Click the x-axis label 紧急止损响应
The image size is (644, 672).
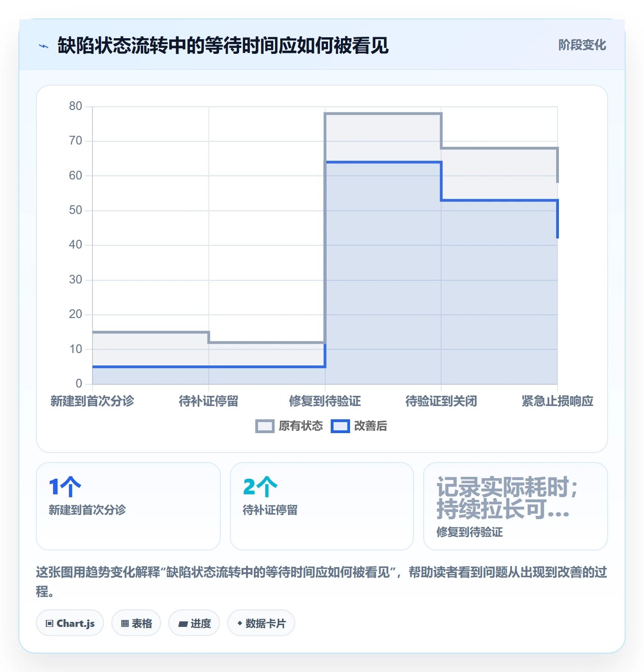click(x=558, y=401)
